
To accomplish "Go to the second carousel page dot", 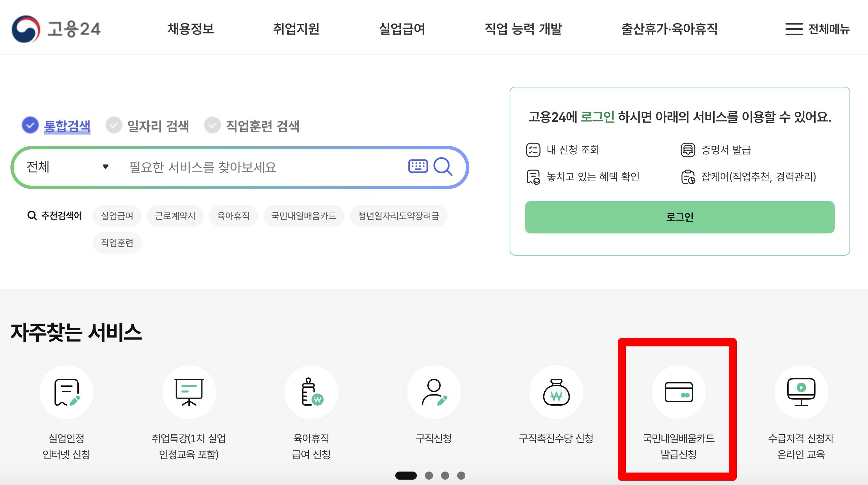I will [429, 475].
